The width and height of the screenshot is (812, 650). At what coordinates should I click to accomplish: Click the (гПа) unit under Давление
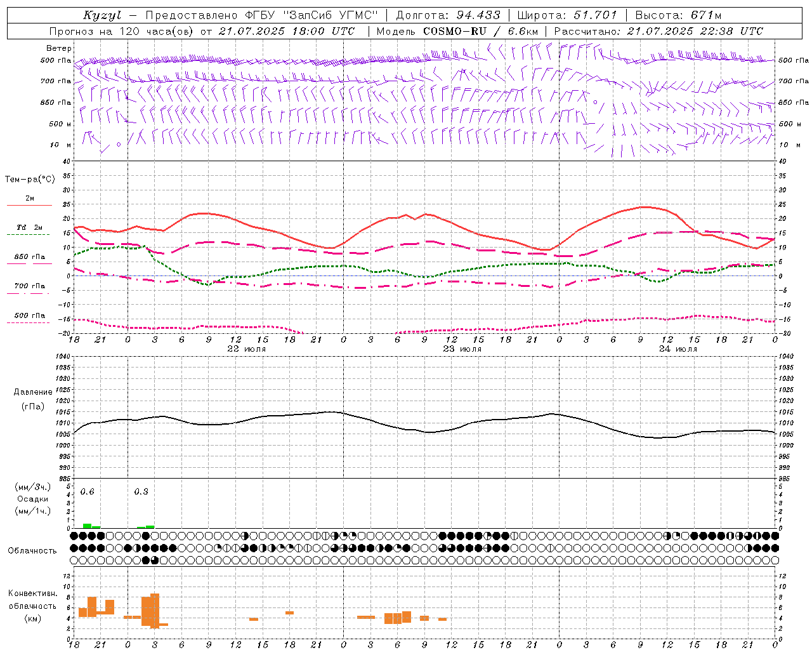coord(33,407)
